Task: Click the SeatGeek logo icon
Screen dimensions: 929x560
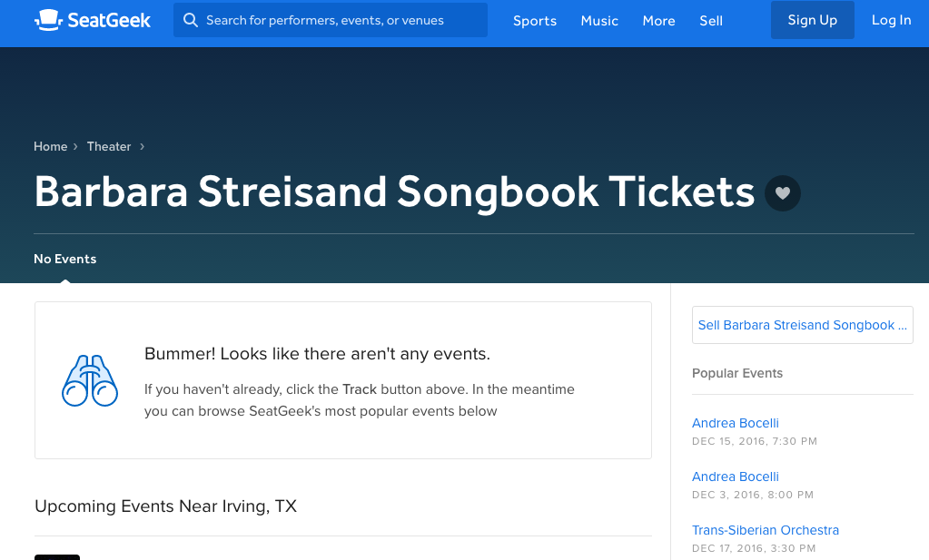Action: click(48, 20)
